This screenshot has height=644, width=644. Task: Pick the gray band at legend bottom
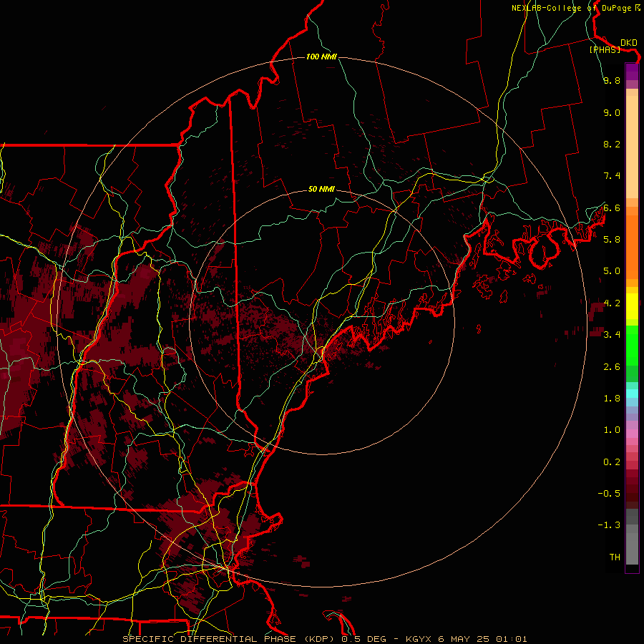click(632, 545)
